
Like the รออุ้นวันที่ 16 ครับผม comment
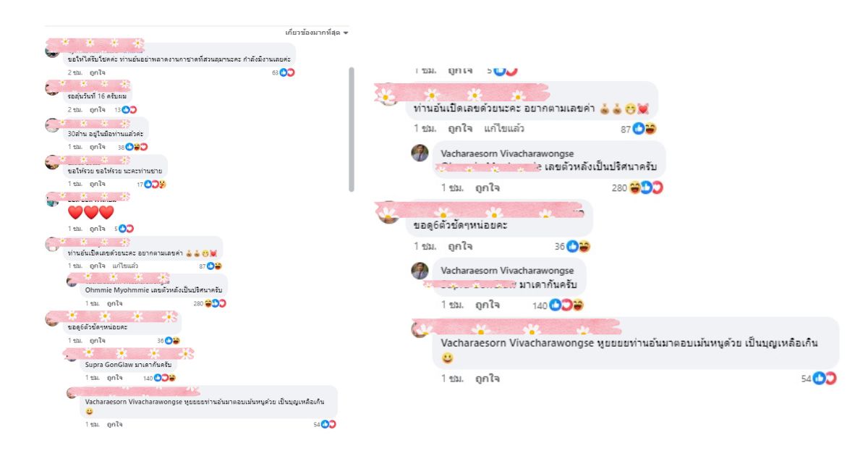point(98,109)
